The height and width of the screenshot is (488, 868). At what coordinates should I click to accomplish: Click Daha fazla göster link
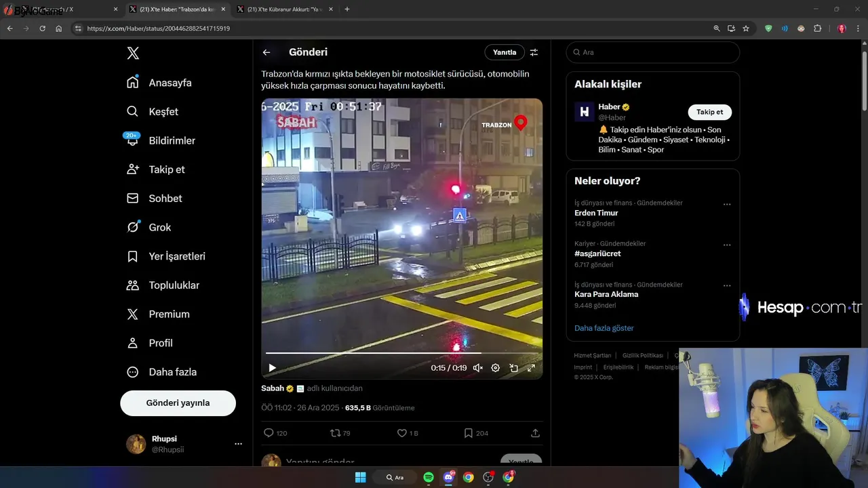coord(604,328)
